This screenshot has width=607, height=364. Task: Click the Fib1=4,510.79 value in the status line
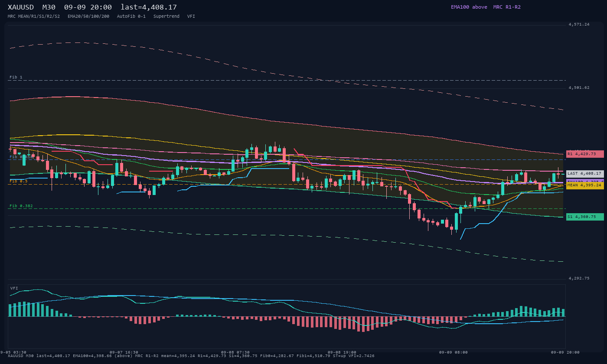click(313, 356)
